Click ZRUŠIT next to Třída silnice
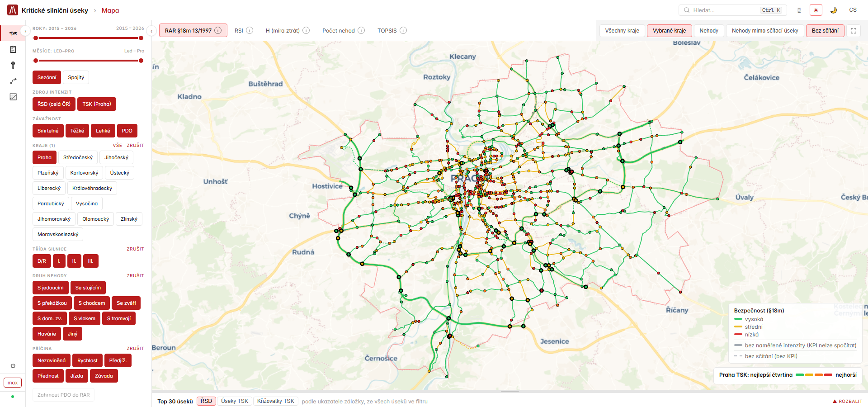This screenshot has height=407, width=868. pos(135,249)
